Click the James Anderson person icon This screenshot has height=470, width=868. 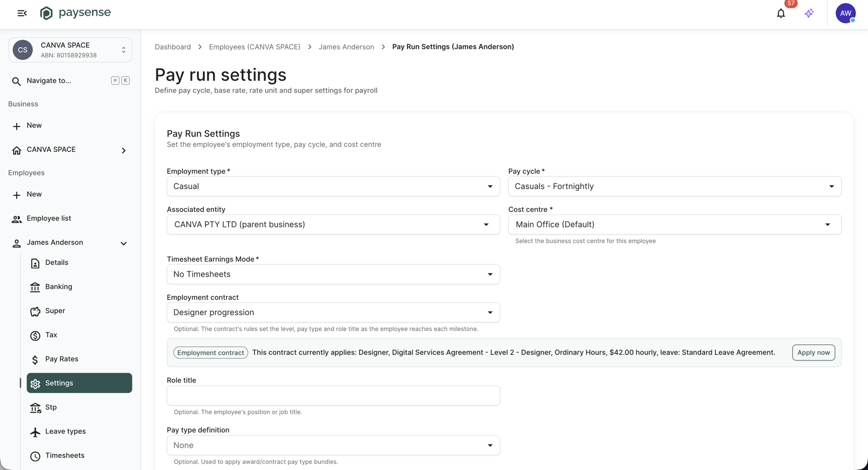17,243
